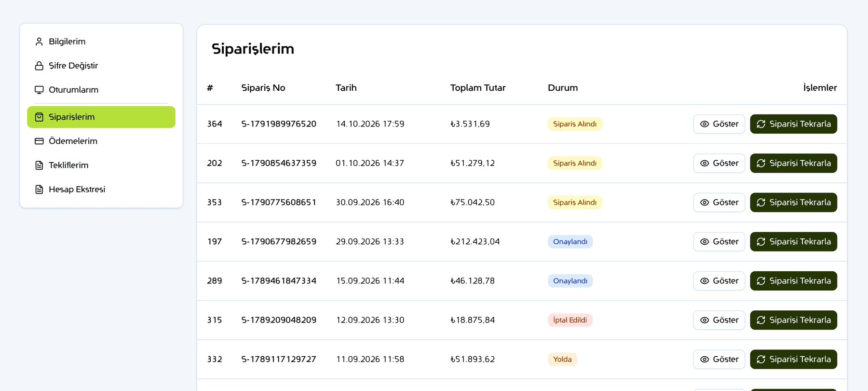
Task: Click the Toplam Tutar column header
Action: (x=478, y=88)
